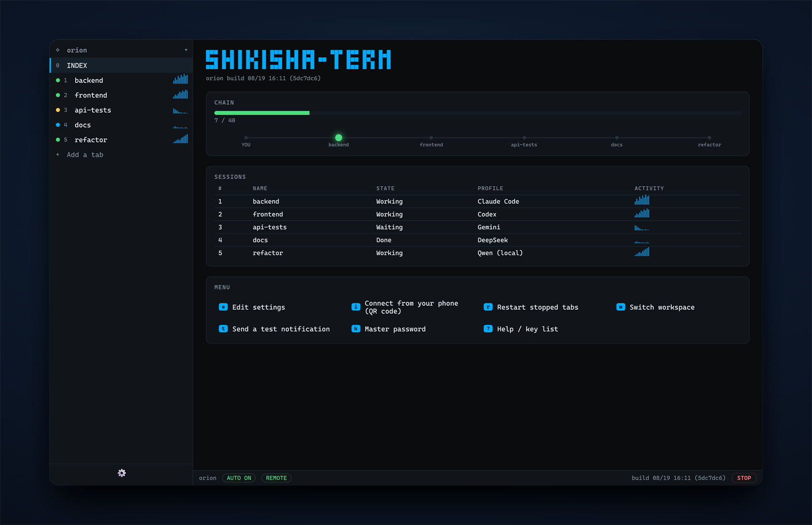Click backend tab's activity sparkline in sidebar
The image size is (812, 525).
click(x=181, y=79)
